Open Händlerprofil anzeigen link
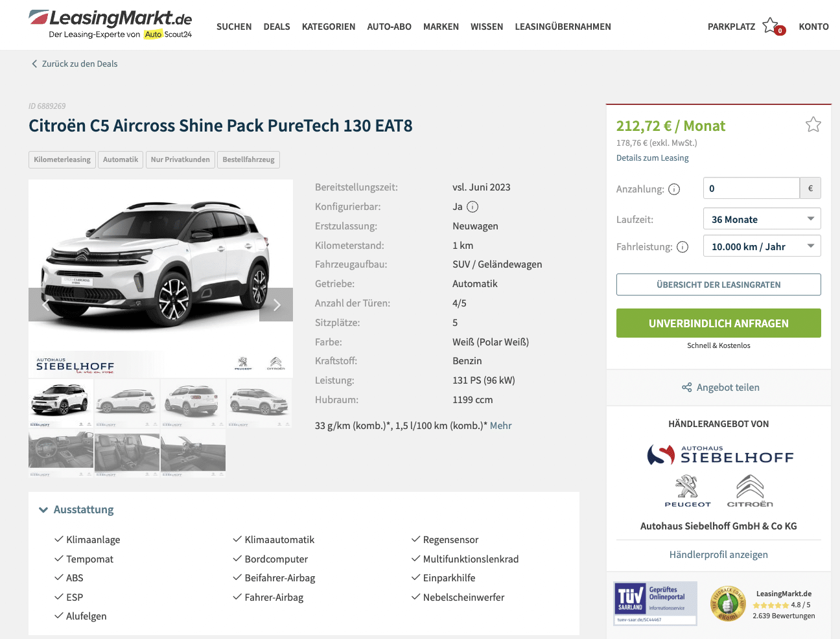The width and height of the screenshot is (840, 639). click(718, 555)
